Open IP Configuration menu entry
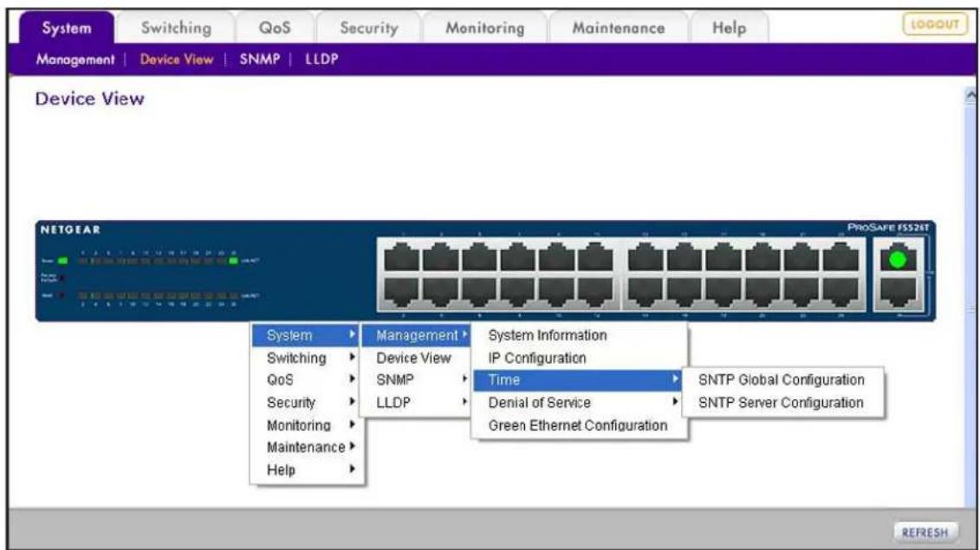 [x=579, y=358]
